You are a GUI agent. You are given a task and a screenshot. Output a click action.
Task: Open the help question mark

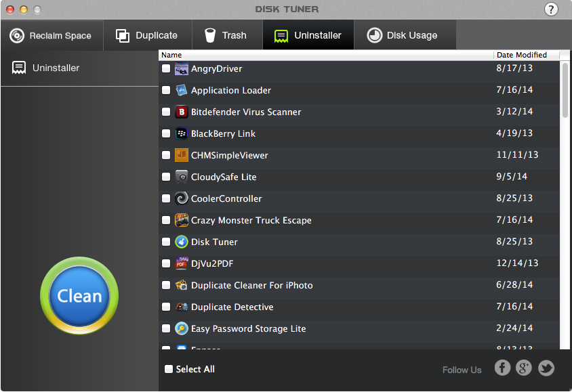551,9
